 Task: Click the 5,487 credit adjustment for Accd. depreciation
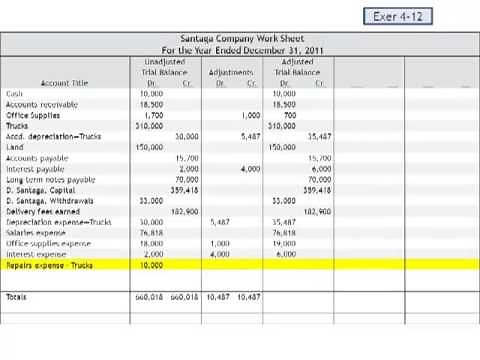click(x=251, y=137)
